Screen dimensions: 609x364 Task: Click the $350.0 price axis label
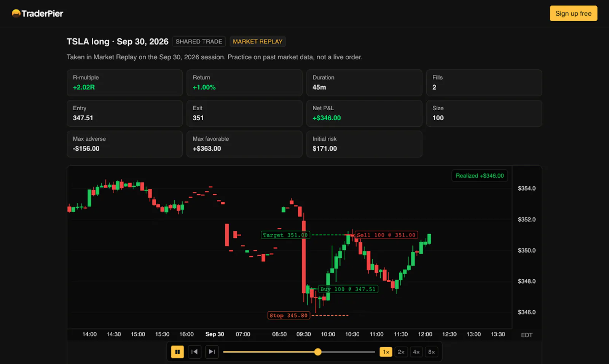coord(527,250)
